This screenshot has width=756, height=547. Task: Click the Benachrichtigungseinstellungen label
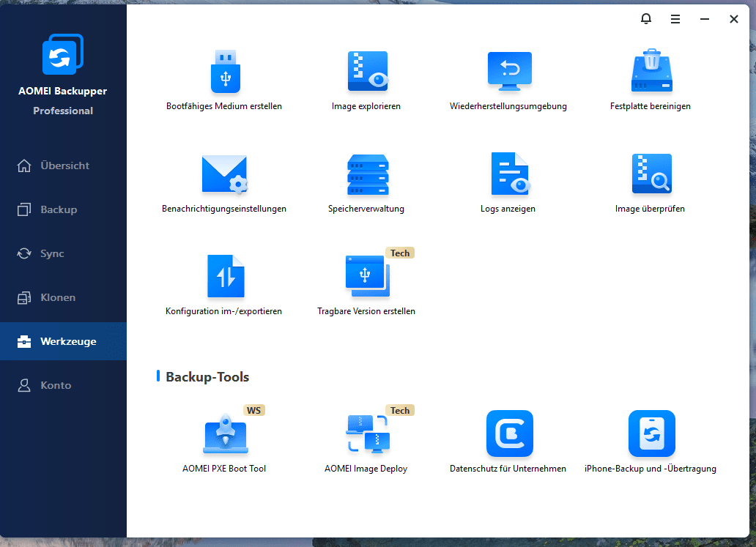click(x=224, y=209)
